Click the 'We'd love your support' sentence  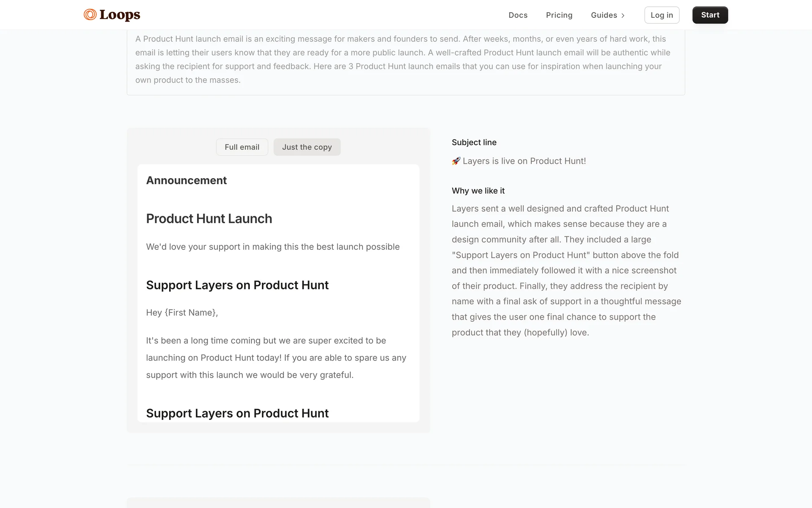(273, 247)
